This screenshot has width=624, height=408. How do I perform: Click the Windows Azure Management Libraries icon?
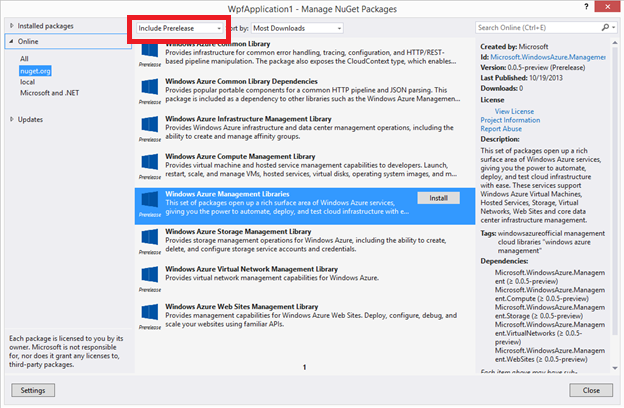[150, 199]
